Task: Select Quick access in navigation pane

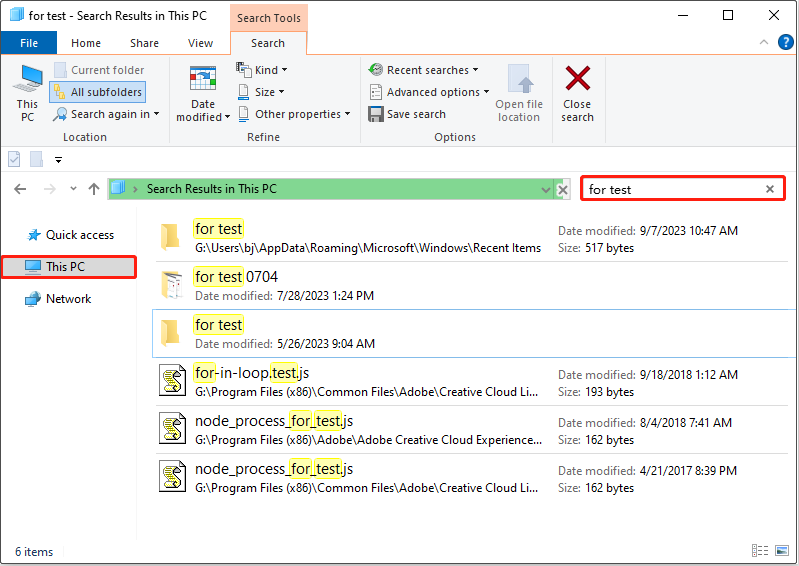Action: coord(79,235)
